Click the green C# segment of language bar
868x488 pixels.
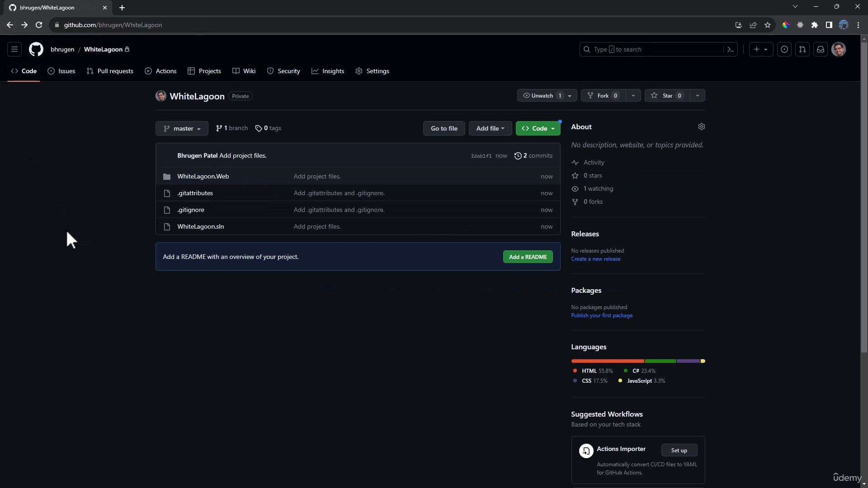pyautogui.click(x=660, y=361)
